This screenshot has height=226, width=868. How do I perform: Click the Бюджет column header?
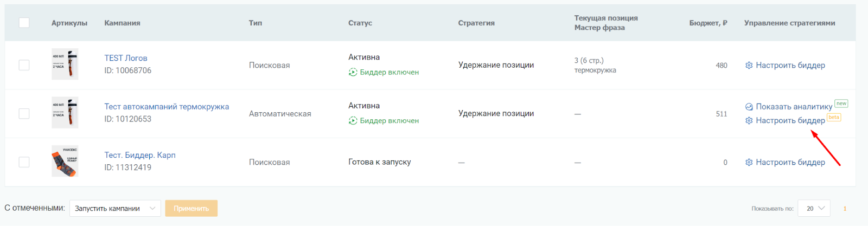point(708,23)
